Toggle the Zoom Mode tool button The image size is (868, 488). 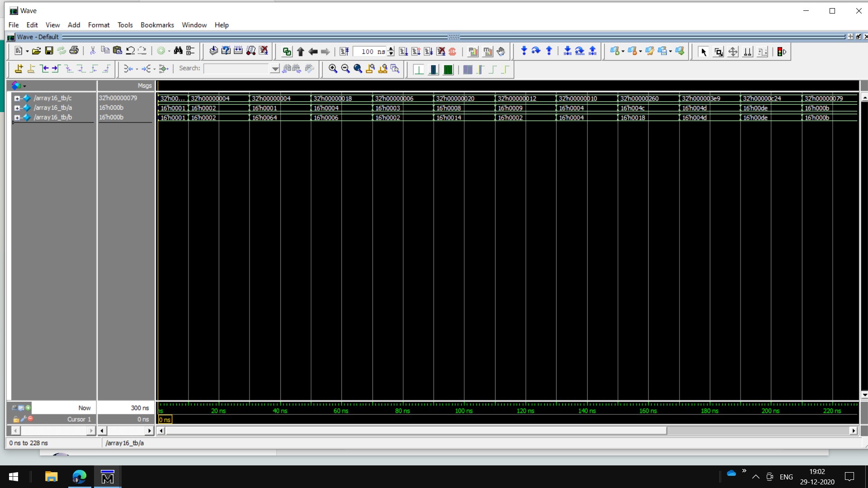[x=718, y=52]
